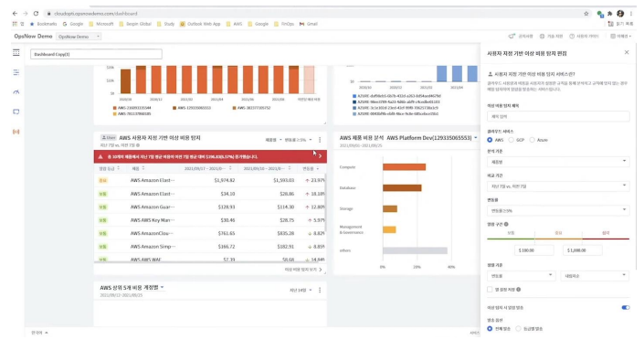This screenshot has width=644, height=340.
Task: Open anomaly widget three-dot menu
Action: point(320,140)
